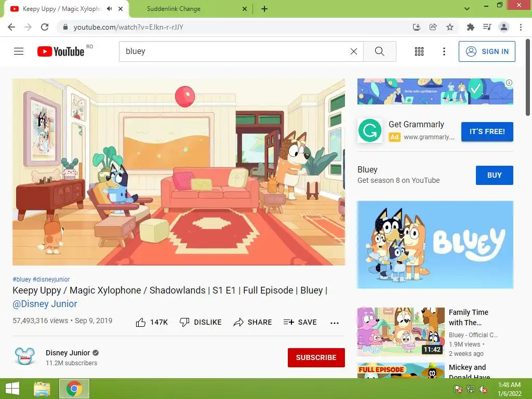Image resolution: width=532 pixels, height=399 pixels.
Task: Open the YouTube guide hamburger menu
Action: coord(19,51)
